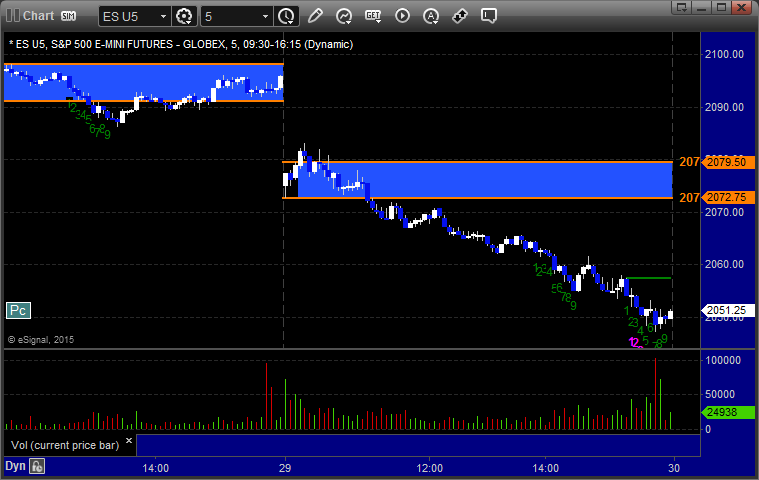Screen dimensions: 759x480
Task: Expand the interval 5 dropdown
Action: (265, 16)
